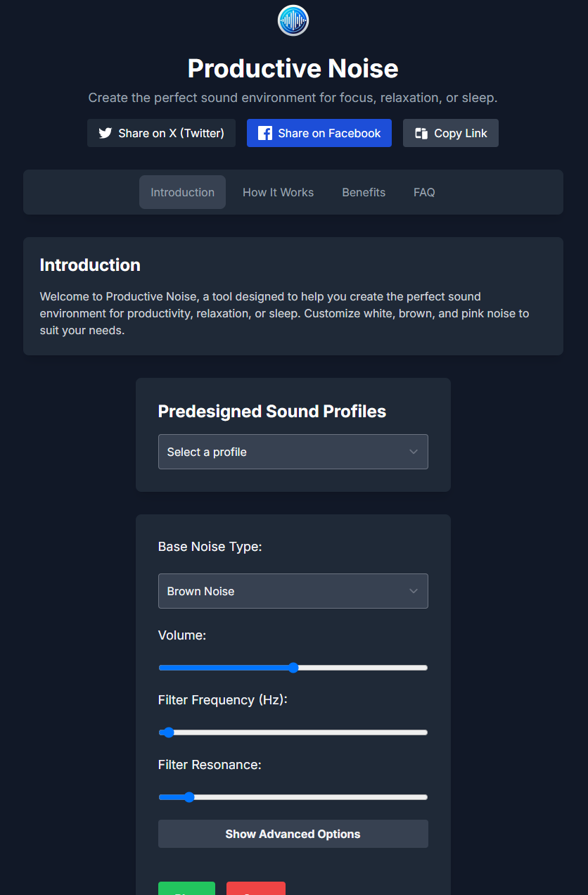
Task: Select the Introduction tab
Action: [x=183, y=192]
